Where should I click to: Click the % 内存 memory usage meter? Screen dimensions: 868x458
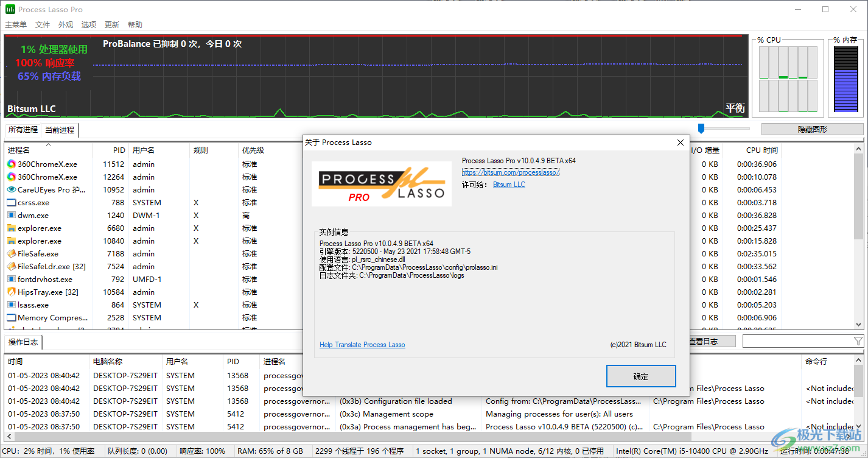(x=845, y=79)
